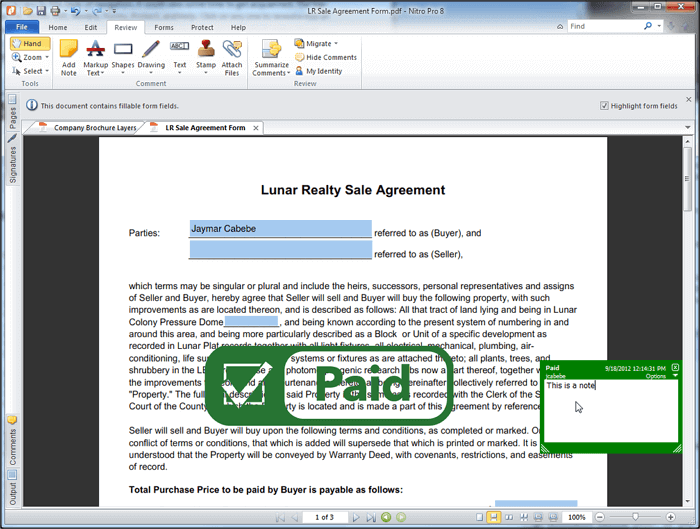Click the Open folder icon in quick access toolbar
The width and height of the screenshot is (700, 529).
[x=28, y=11]
